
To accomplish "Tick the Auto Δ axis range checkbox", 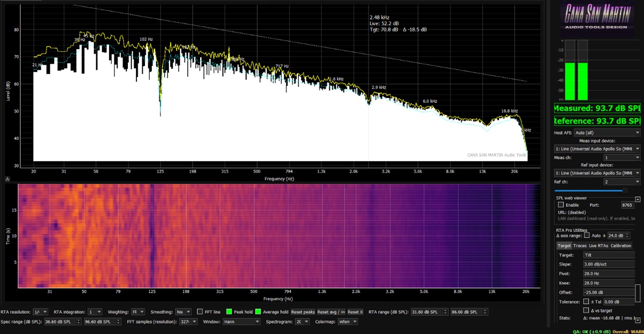I will [587, 236].
